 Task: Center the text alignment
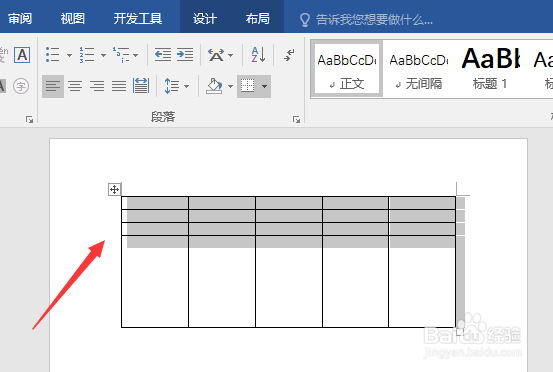(75, 86)
